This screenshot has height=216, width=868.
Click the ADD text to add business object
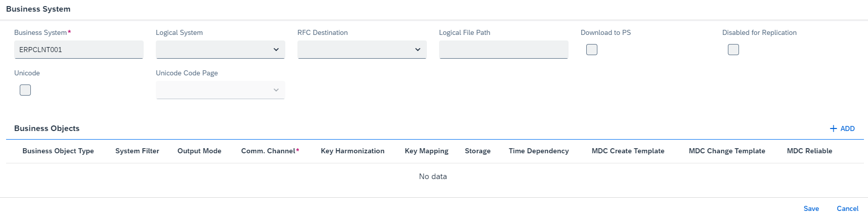(847, 128)
